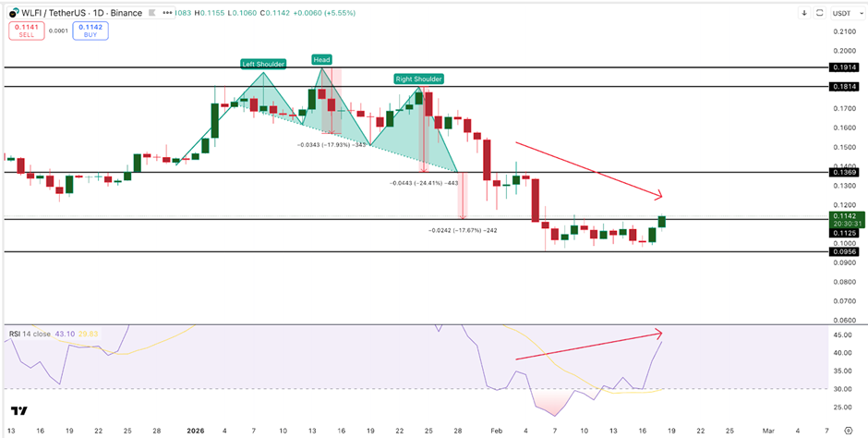Click 35.00 on the RSI scale
This screenshot has width=868, height=438.
point(844,371)
